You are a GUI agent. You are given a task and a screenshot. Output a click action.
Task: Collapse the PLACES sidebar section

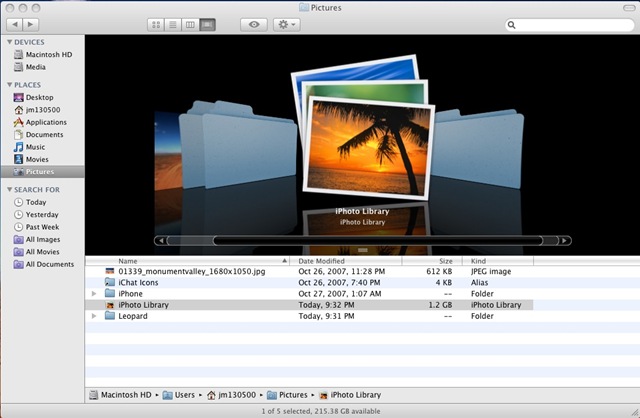[9, 85]
